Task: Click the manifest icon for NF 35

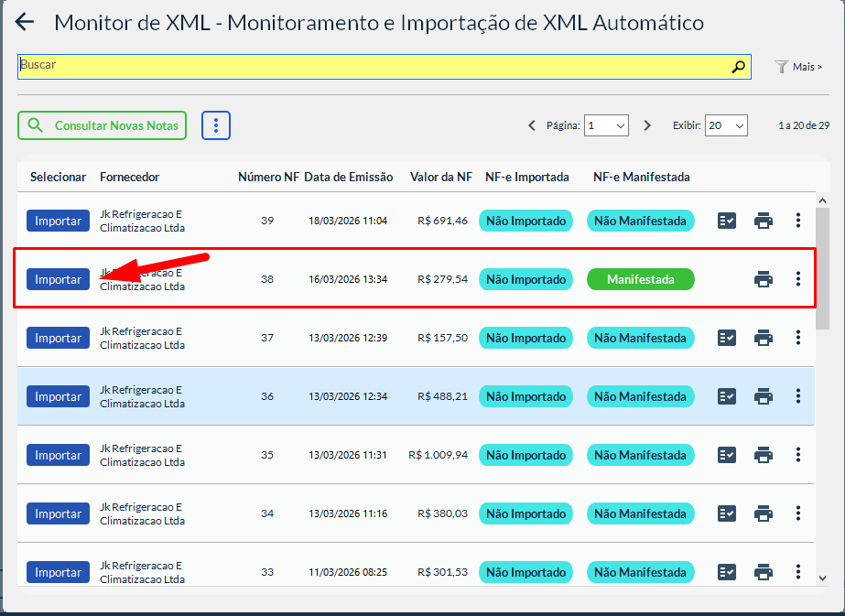Action: [x=727, y=455]
